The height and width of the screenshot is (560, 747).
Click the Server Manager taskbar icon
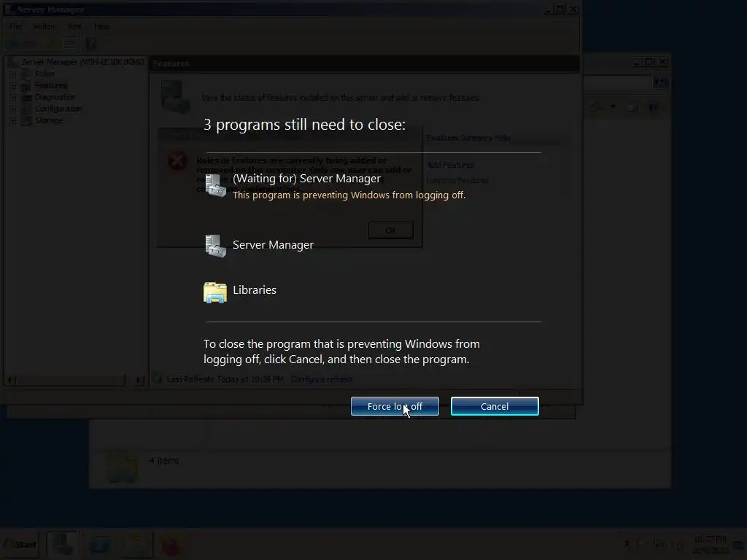pos(63,544)
